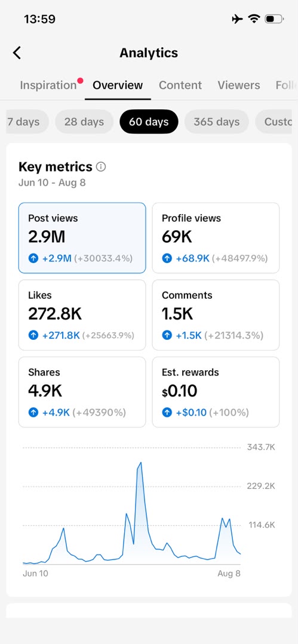Tap the Est. rewards up-arrow icon
Viewport: 298px width, 644px height.
coord(167,413)
